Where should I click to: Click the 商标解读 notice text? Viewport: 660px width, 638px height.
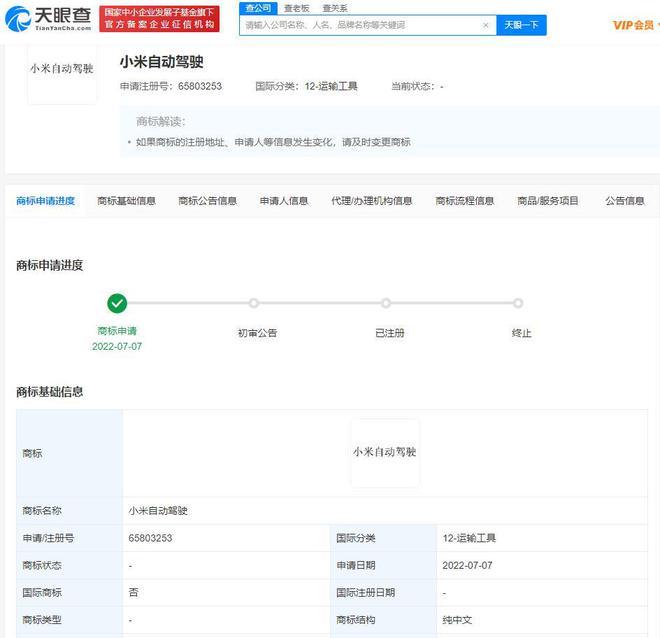point(273,142)
